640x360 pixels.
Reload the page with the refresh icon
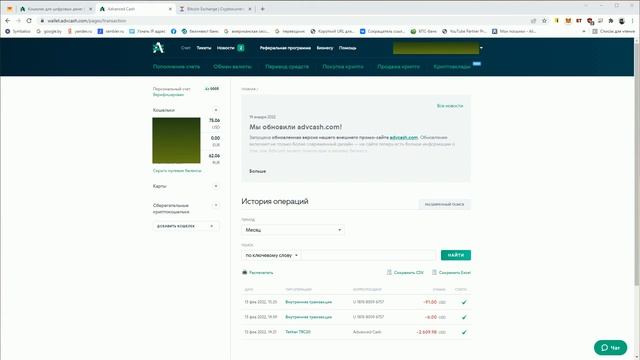tap(29, 20)
